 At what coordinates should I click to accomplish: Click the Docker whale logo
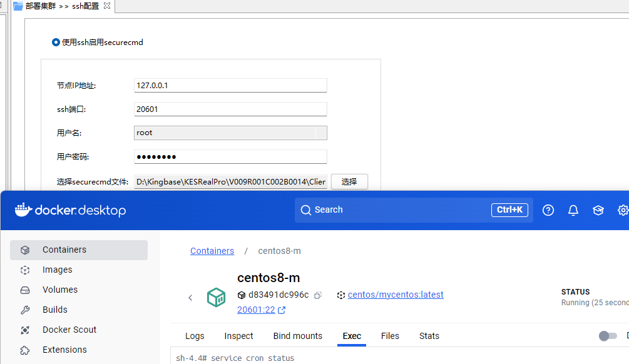pos(23,210)
